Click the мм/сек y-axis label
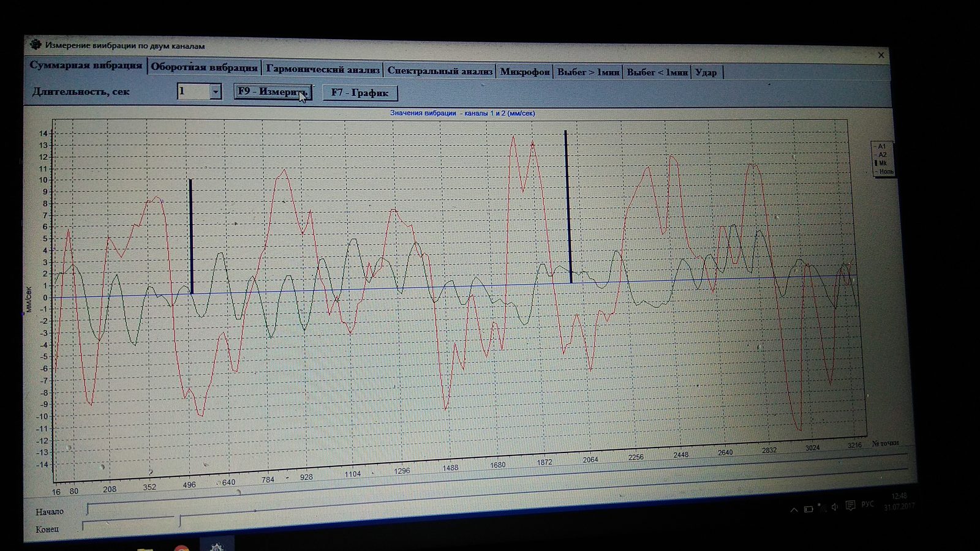980x551 pixels. (28, 299)
